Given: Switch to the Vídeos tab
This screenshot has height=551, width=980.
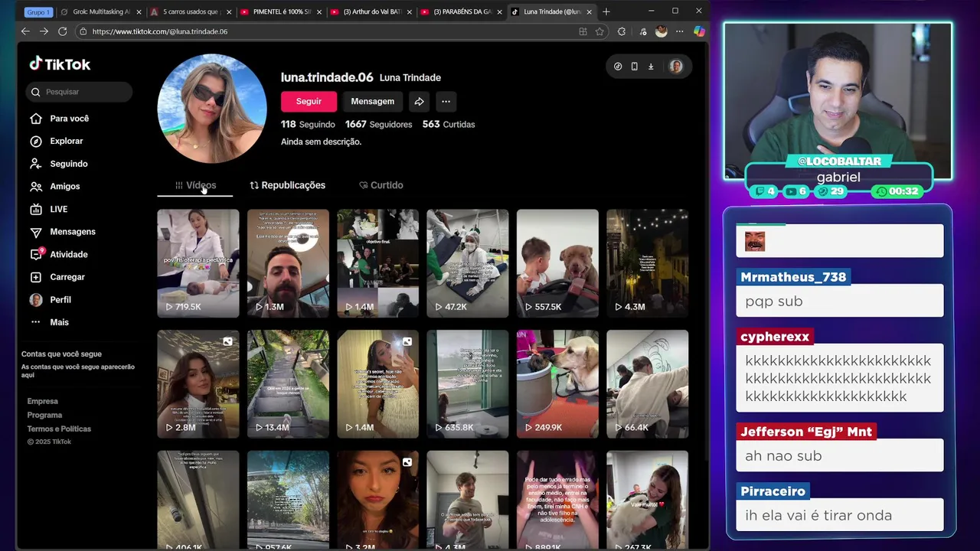Looking at the screenshot, I should pyautogui.click(x=195, y=185).
